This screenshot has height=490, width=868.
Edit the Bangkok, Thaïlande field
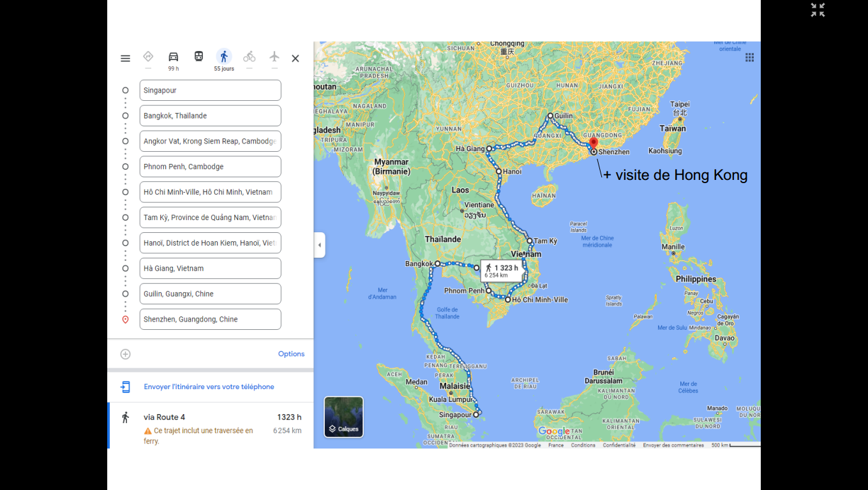(211, 115)
